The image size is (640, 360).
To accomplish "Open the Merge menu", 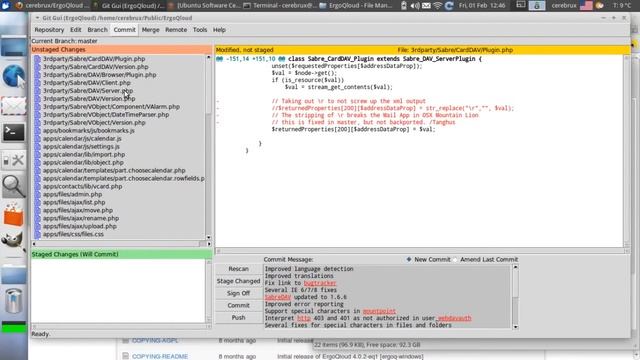I will coord(151,30).
